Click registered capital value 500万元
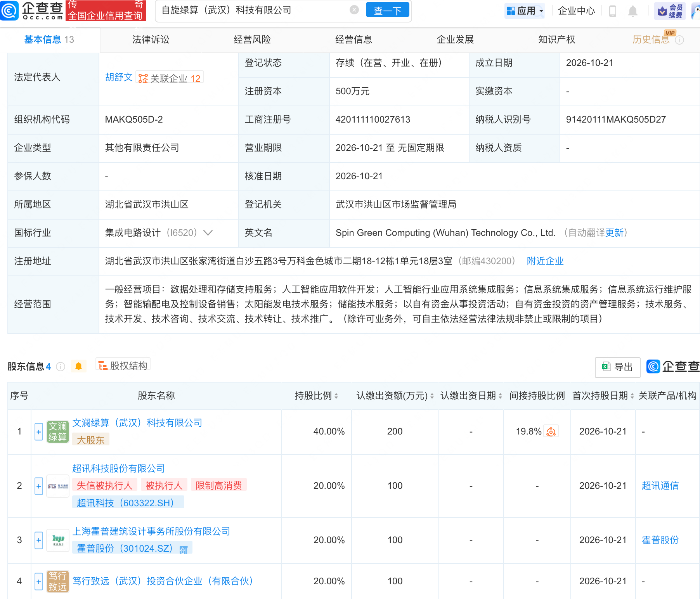700x599 pixels. (352, 91)
